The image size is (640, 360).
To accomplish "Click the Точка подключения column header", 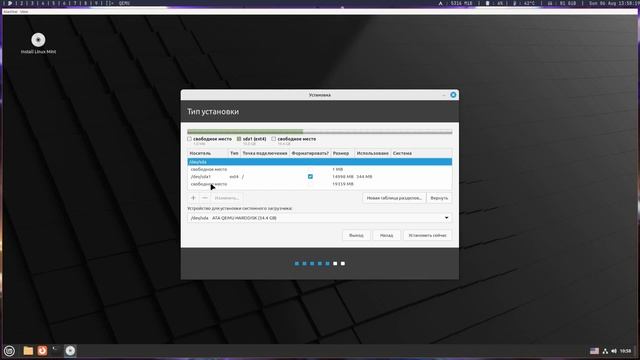I will pyautogui.click(x=265, y=153).
